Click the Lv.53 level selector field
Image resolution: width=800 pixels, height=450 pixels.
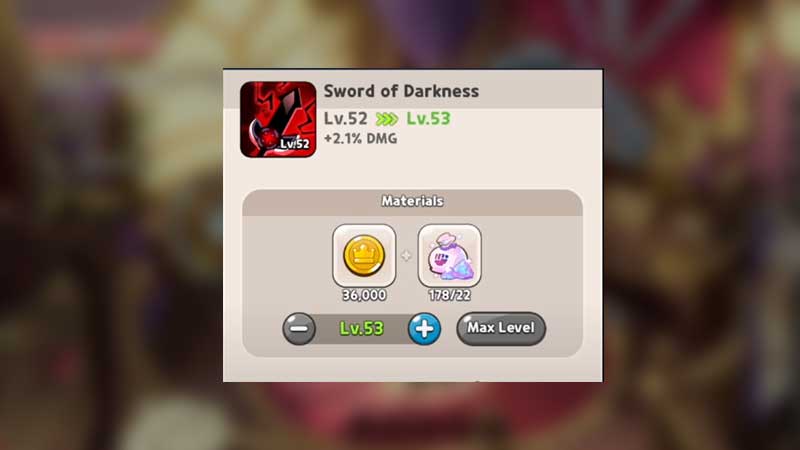(x=362, y=329)
